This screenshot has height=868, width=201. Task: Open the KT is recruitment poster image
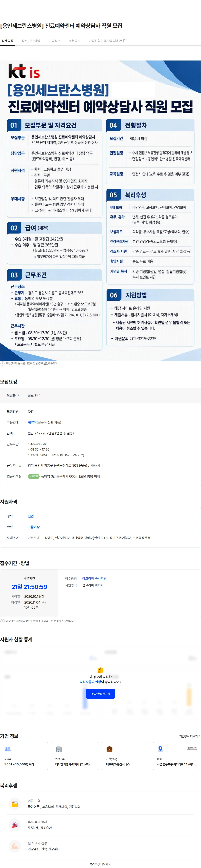(x=100, y=210)
